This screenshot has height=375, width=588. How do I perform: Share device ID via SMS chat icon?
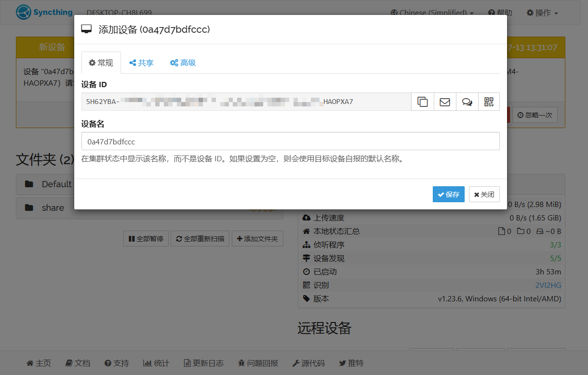tap(467, 102)
